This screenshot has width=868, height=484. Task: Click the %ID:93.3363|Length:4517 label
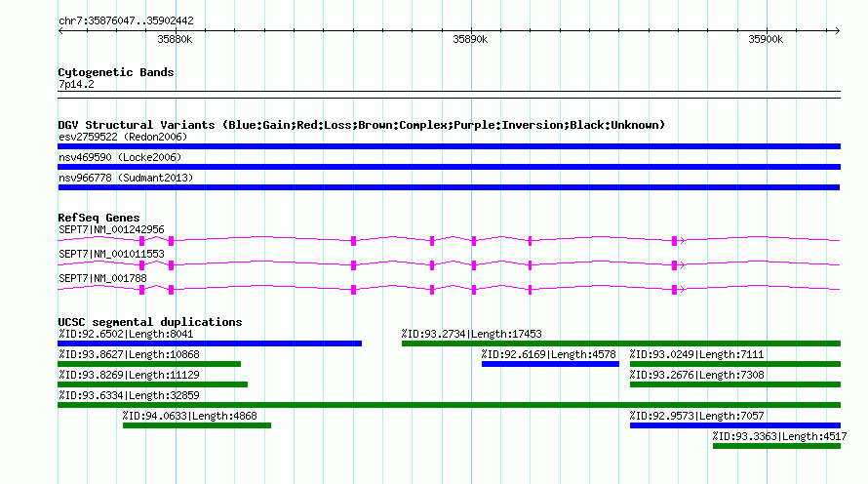779,436
